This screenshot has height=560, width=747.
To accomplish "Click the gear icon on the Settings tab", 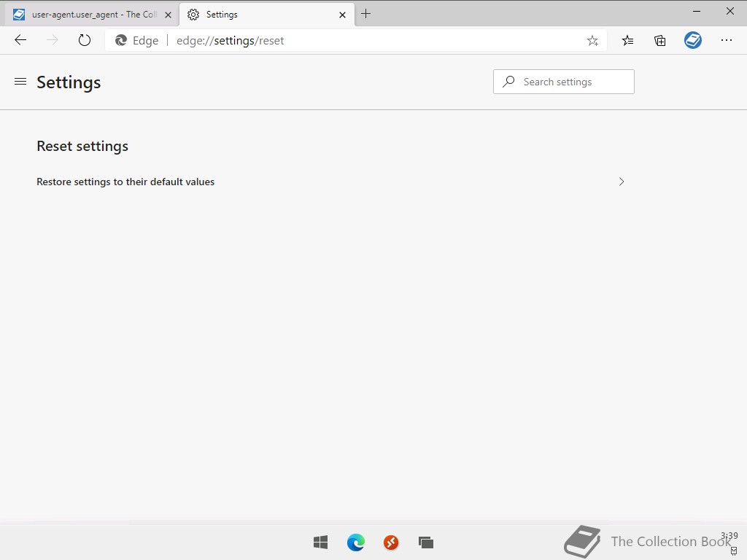I will coord(193,15).
